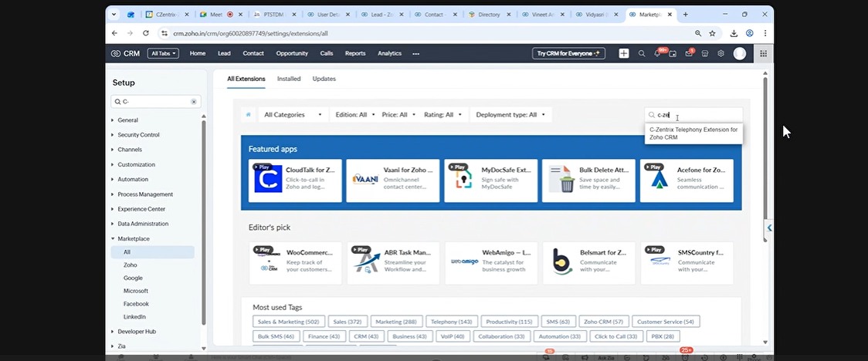The image size is (868, 361).
Task: Click the CRM header search magnifier icon
Action: [642, 53]
